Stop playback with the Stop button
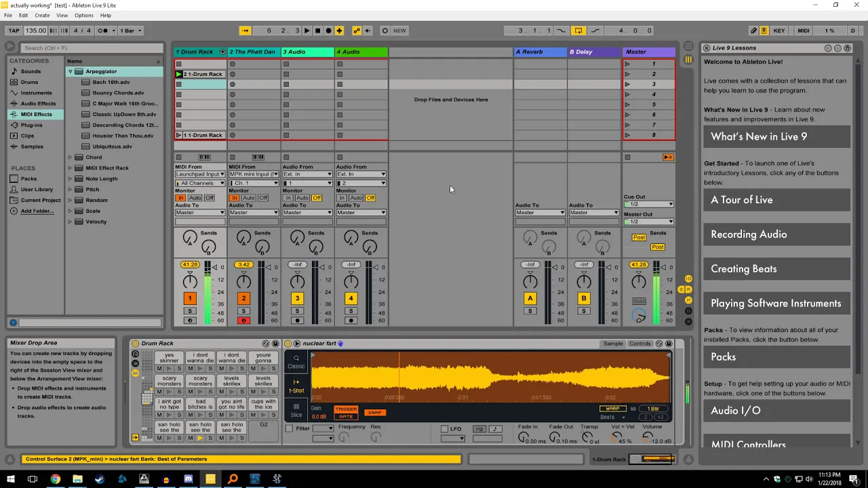868x488 pixels. (x=317, y=30)
